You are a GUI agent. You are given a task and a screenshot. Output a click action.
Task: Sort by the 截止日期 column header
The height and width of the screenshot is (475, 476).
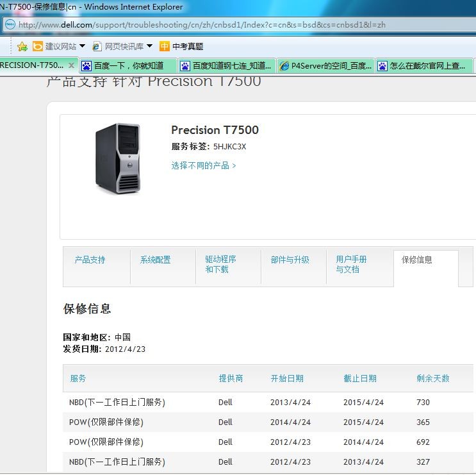360,378
